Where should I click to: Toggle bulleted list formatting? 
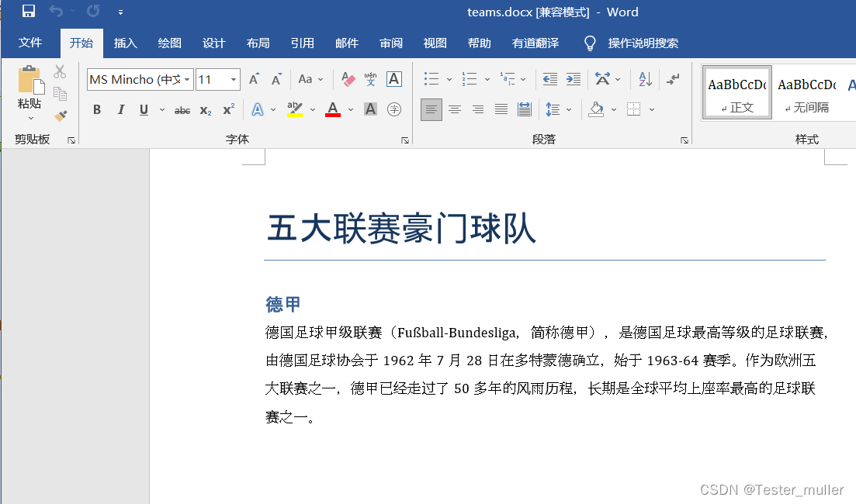coord(431,79)
